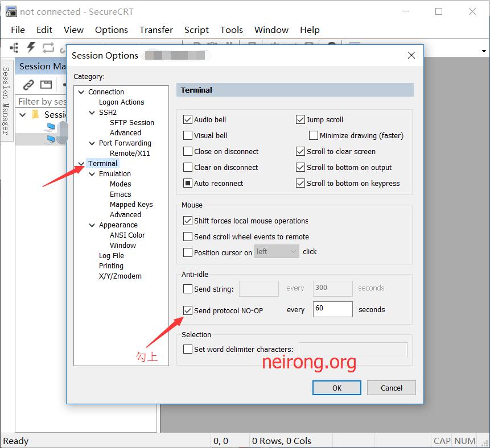Click the open-in-tab window icon in Session Manager
Image resolution: width=490 pixels, height=448 pixels.
click(46, 85)
